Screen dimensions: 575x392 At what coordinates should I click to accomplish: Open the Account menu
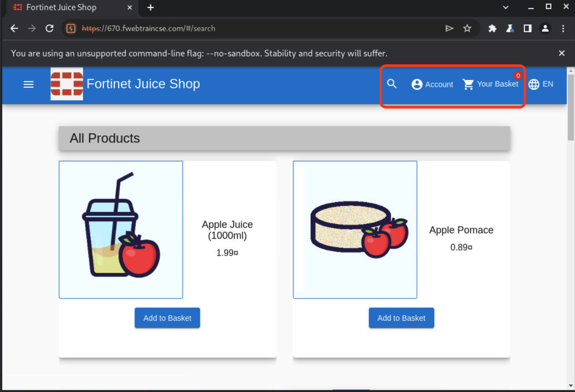[x=432, y=84]
